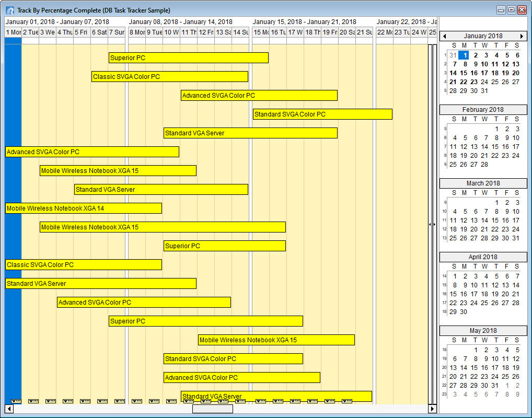
Task: Click the April 2018 month title
Action: coord(483,257)
